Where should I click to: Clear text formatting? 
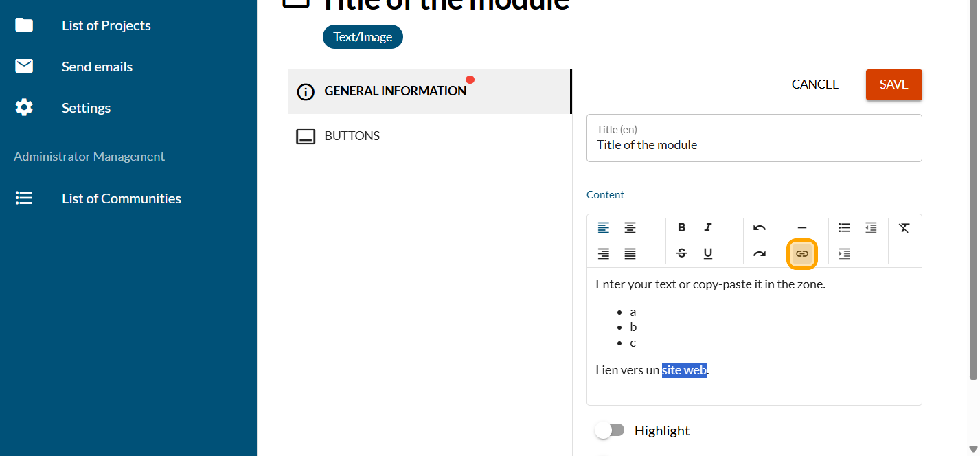coord(904,227)
